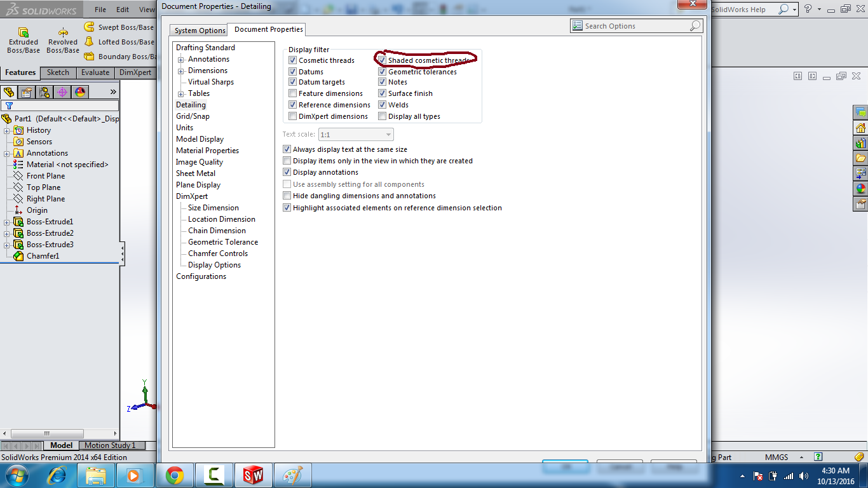Toggle Datums checkbox
This screenshot has height=488, width=868.
pos(293,72)
